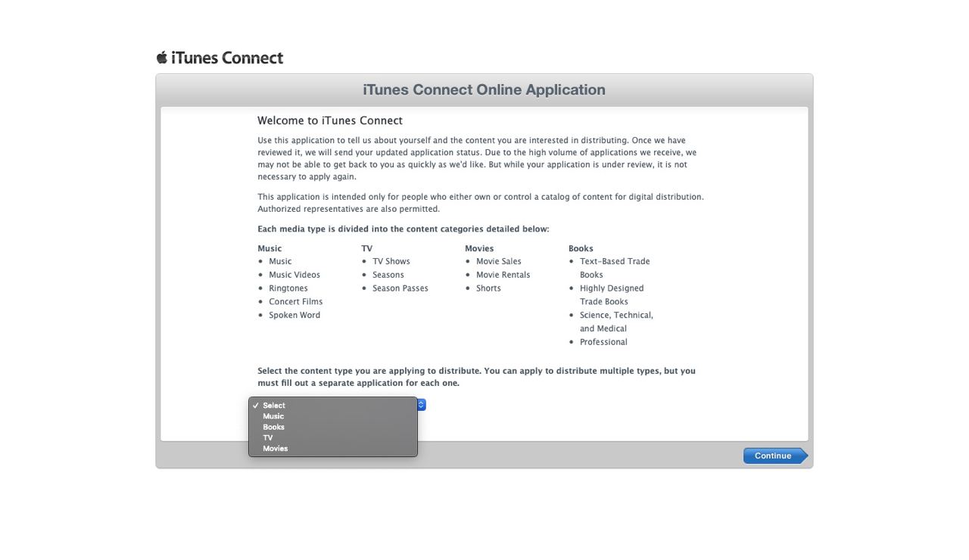Click the Continue button
The width and height of the screenshot is (969, 560).
click(775, 456)
